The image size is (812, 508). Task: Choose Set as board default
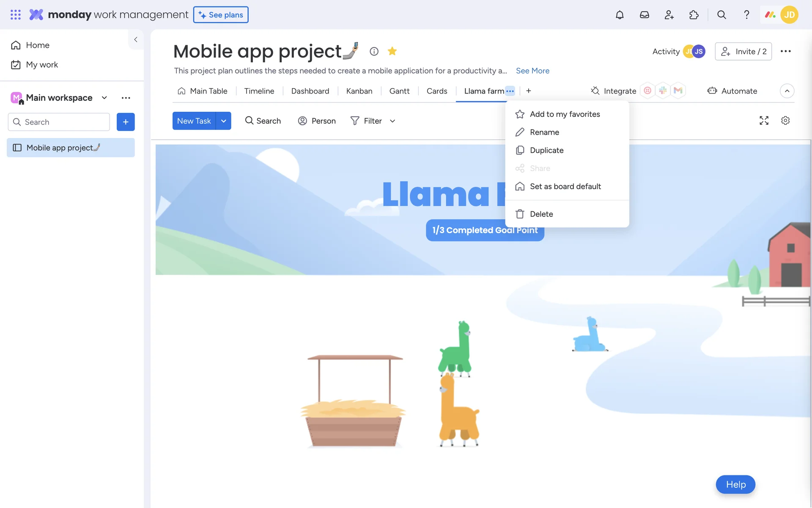565,186
